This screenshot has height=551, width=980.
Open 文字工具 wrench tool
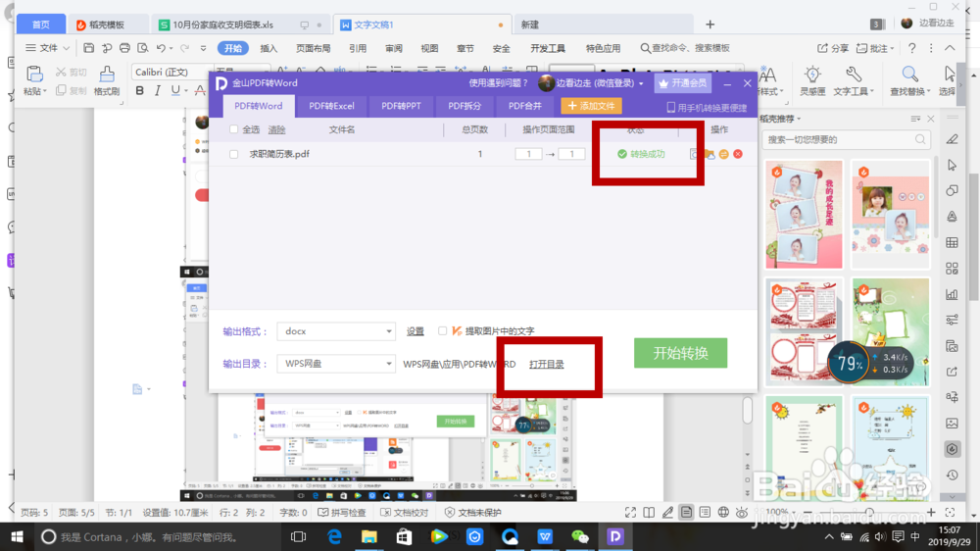tap(854, 80)
